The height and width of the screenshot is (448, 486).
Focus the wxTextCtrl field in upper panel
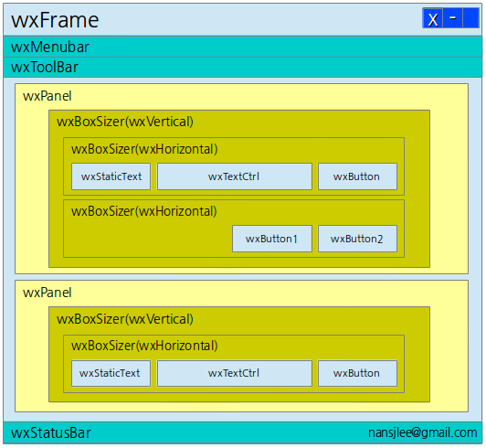coord(235,176)
